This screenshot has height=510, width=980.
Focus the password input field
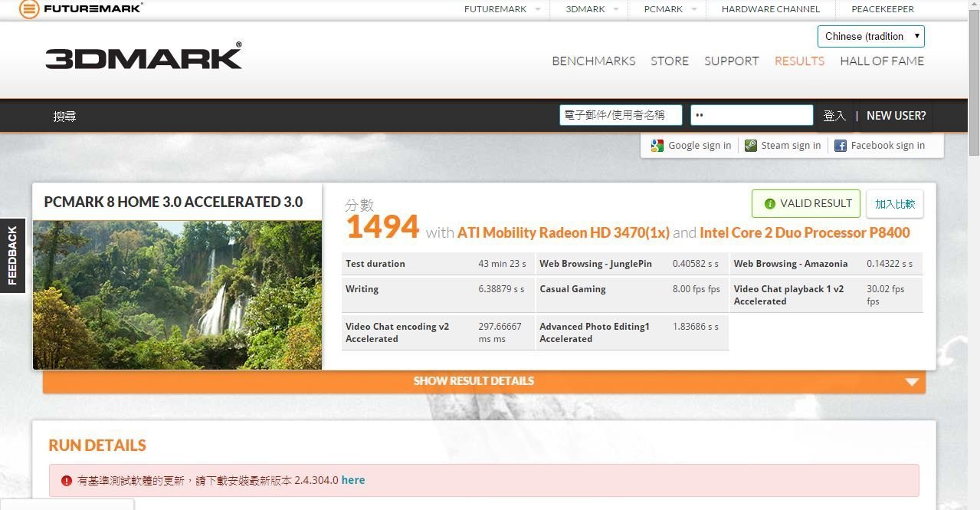tap(752, 115)
